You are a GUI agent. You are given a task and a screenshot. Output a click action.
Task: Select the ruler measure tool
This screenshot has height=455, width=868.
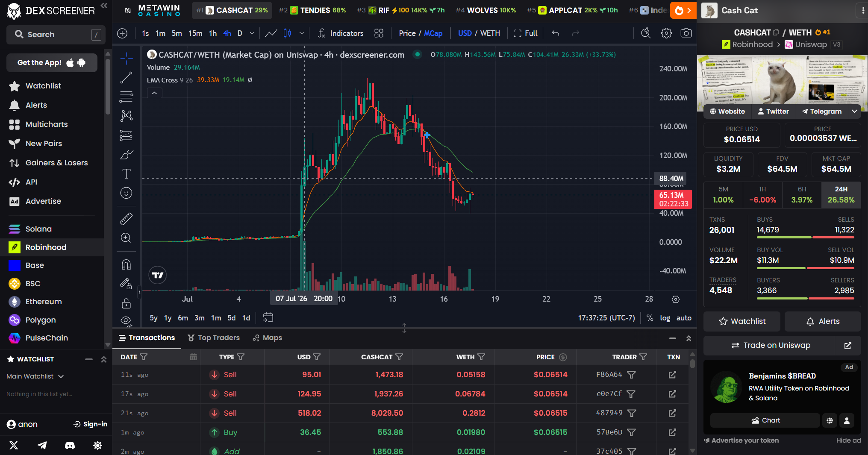(126, 219)
